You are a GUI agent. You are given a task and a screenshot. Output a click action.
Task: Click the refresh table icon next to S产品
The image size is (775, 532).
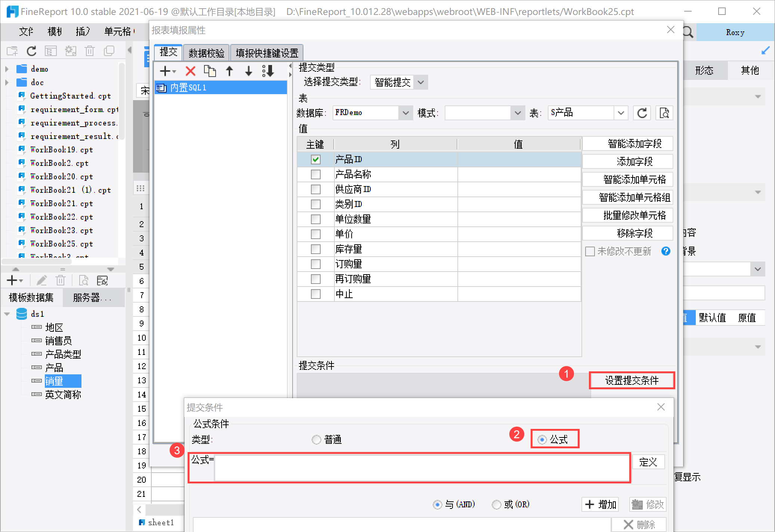pos(642,113)
